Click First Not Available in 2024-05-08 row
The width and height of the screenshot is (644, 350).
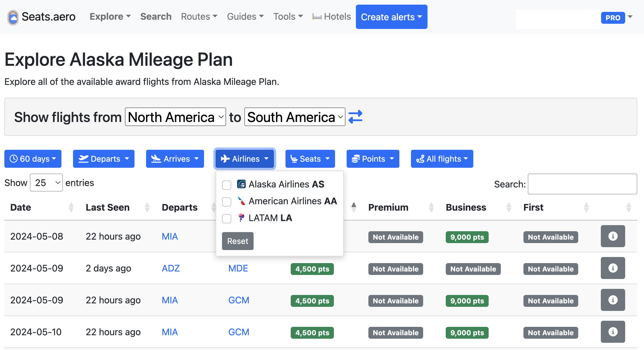pos(551,237)
